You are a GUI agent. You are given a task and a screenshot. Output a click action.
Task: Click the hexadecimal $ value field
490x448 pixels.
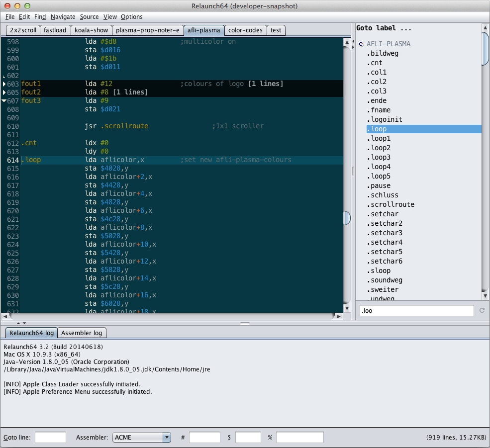pyautogui.click(x=248, y=438)
